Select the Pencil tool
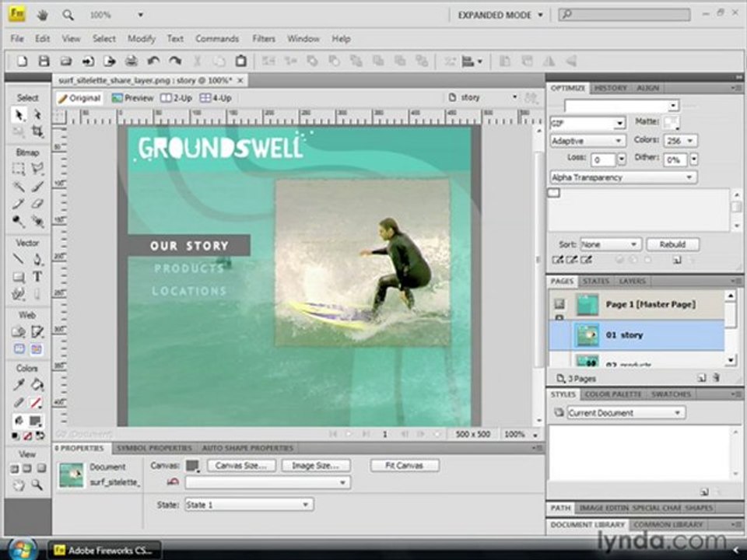The height and width of the screenshot is (560, 747). click(19, 204)
